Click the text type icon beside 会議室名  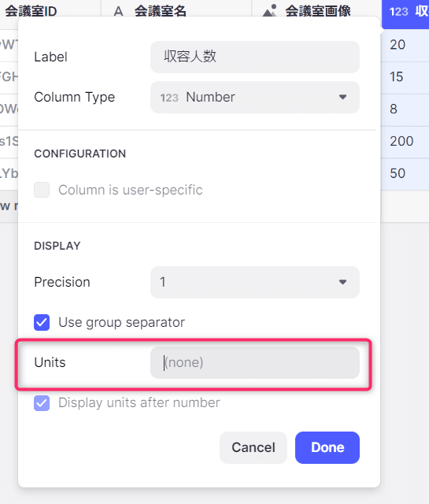(118, 12)
